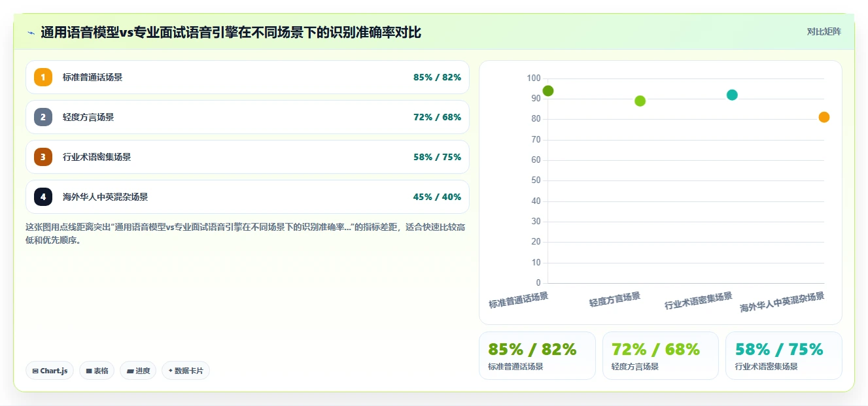Click the orange number 1 rank badge
The image size is (868, 406).
coord(43,77)
